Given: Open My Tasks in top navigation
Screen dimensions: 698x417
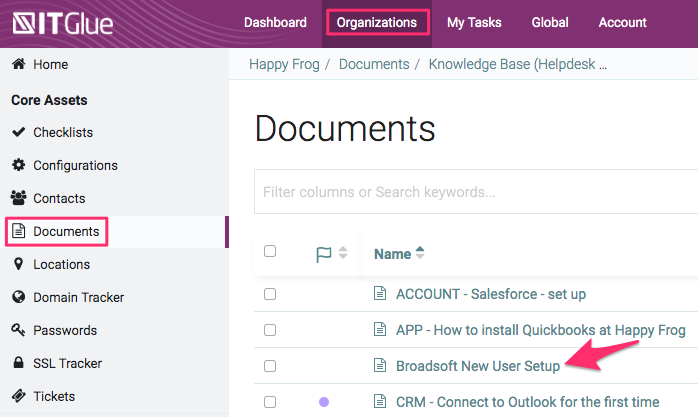Looking at the screenshot, I should point(474,22).
